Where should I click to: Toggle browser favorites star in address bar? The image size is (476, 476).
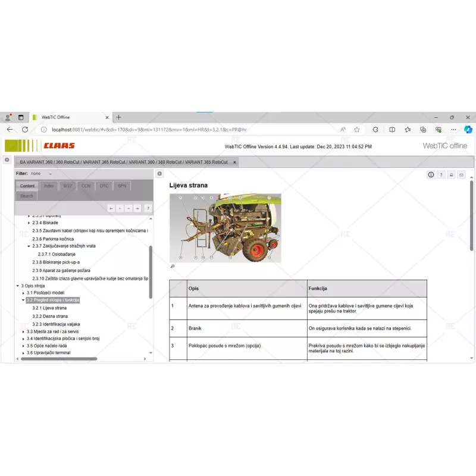pos(356,129)
